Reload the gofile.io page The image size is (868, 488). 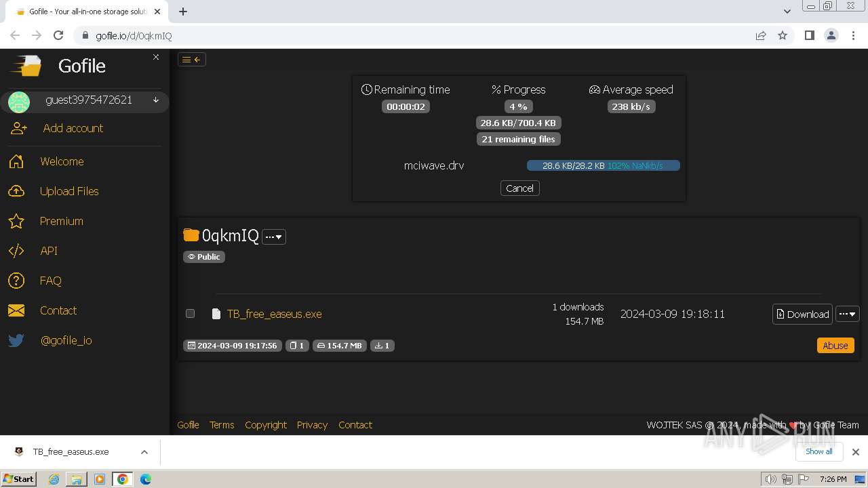pos(58,36)
